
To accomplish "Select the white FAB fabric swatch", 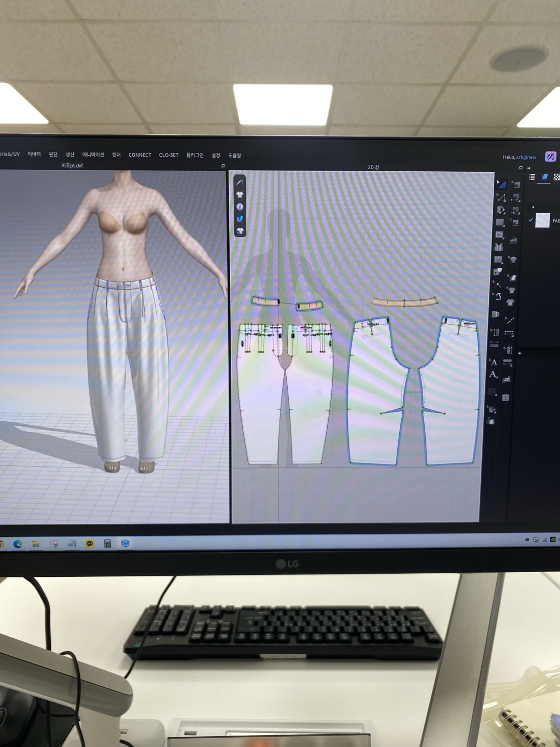I will pos(542,220).
